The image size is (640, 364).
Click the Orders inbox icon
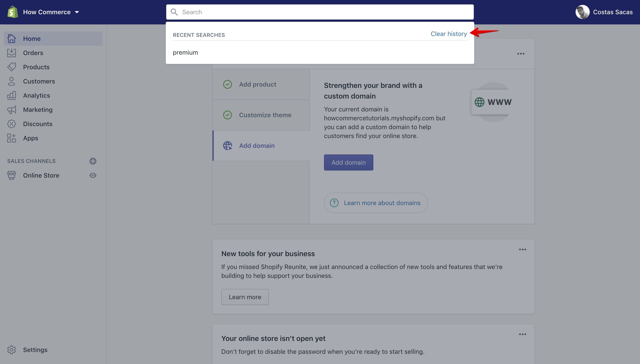[12, 53]
